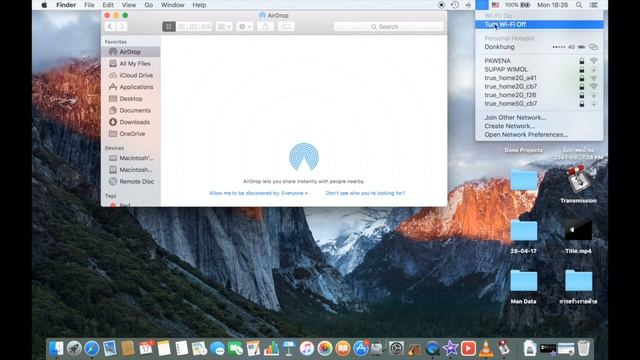This screenshot has height=360, width=640.
Task: Join the true_home2G_cb7 network
Action: pos(539,87)
